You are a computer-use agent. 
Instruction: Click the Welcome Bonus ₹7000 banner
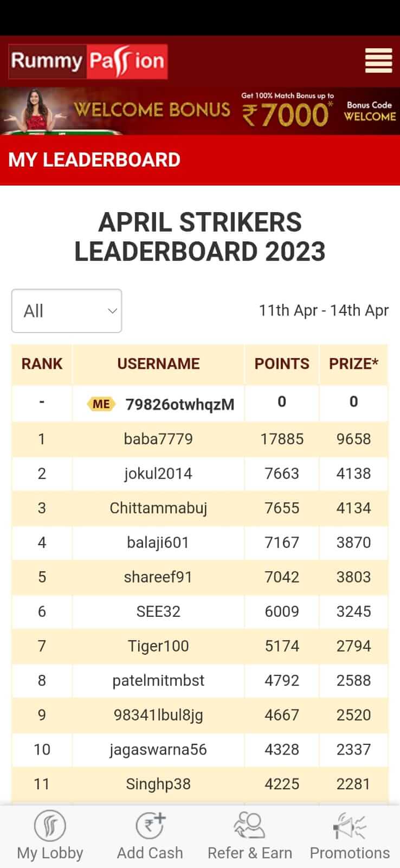click(200, 111)
